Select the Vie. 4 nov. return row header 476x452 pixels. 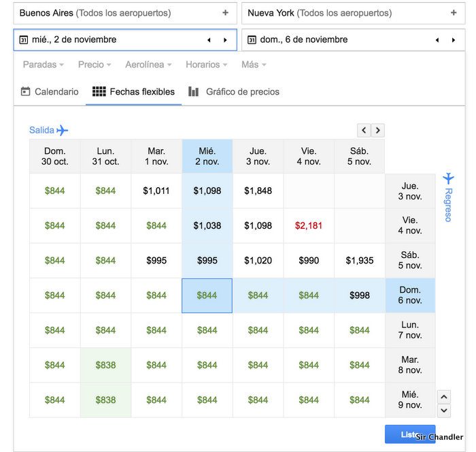point(410,225)
